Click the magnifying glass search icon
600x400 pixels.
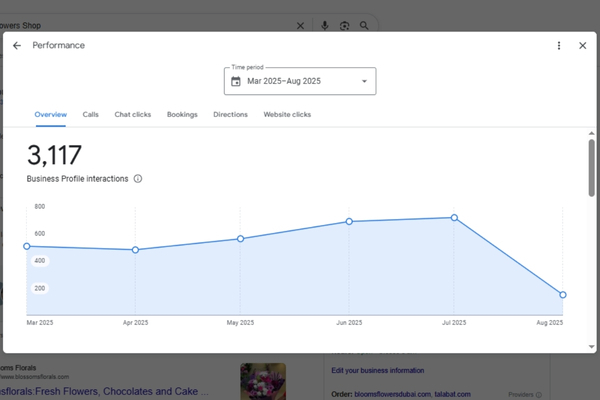[x=364, y=26]
